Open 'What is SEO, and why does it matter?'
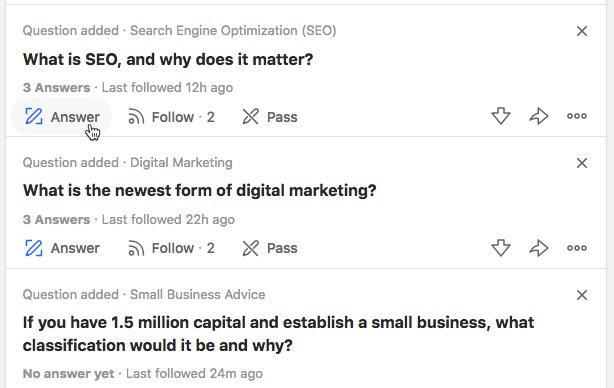Image resolution: width=614 pixels, height=388 pixels. pos(168,60)
